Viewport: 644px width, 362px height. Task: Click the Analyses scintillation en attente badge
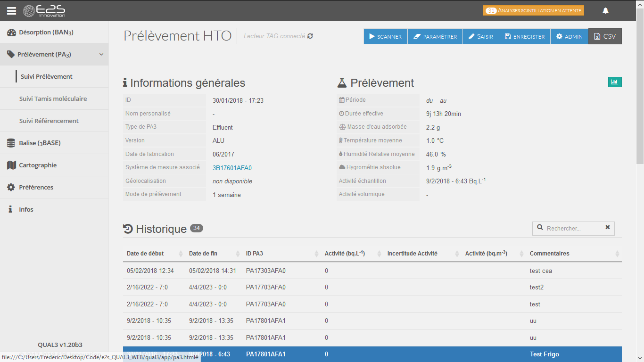pyautogui.click(x=533, y=10)
